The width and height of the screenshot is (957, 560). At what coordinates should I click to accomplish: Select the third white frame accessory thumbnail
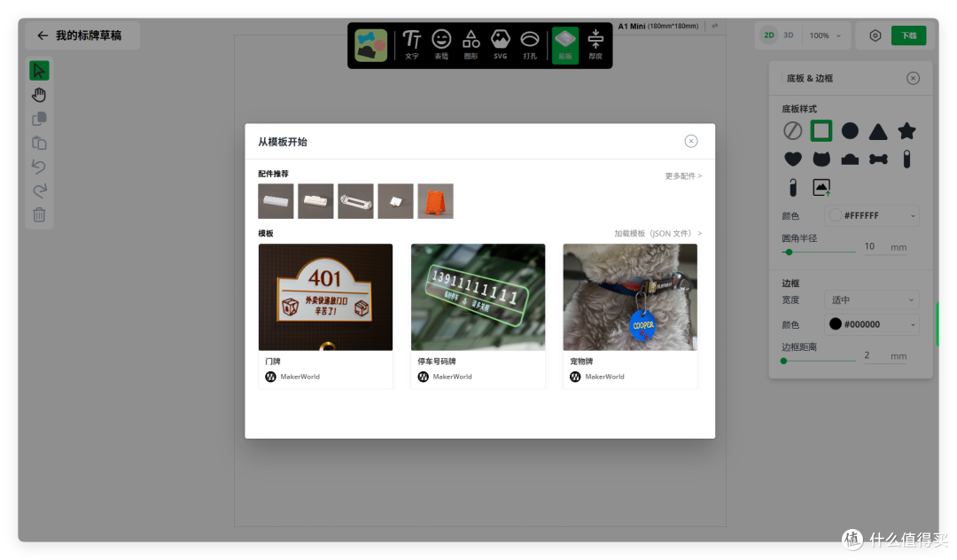356,201
